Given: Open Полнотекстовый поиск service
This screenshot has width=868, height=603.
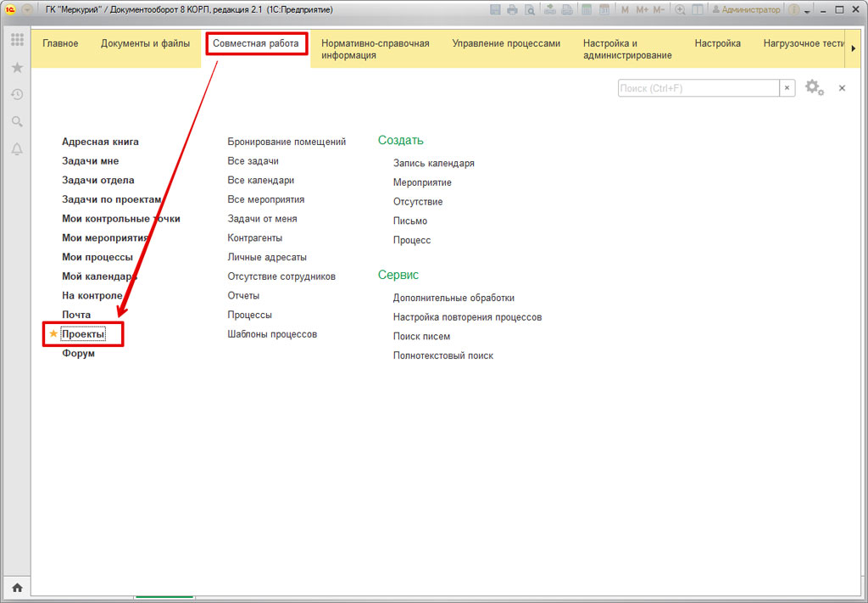Looking at the screenshot, I should point(442,355).
